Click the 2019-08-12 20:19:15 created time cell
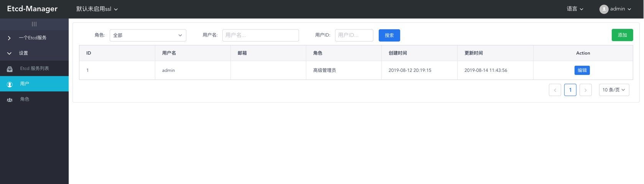The image size is (644, 184). click(x=419, y=70)
